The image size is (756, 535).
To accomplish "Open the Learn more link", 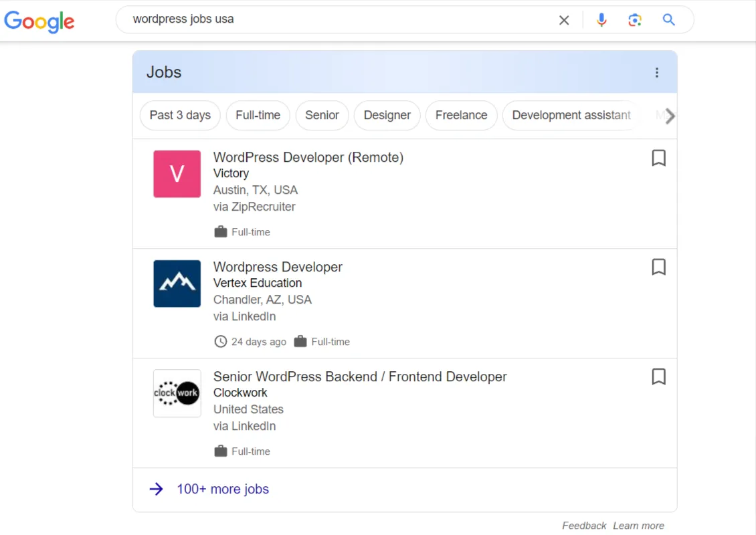I will pos(638,526).
